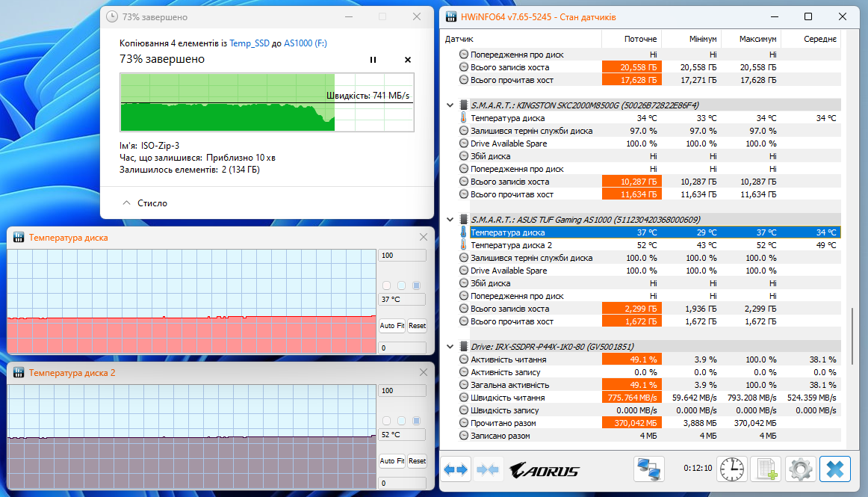
Task: Toggle middle checkbox in Температура диска graph
Action: pos(401,286)
